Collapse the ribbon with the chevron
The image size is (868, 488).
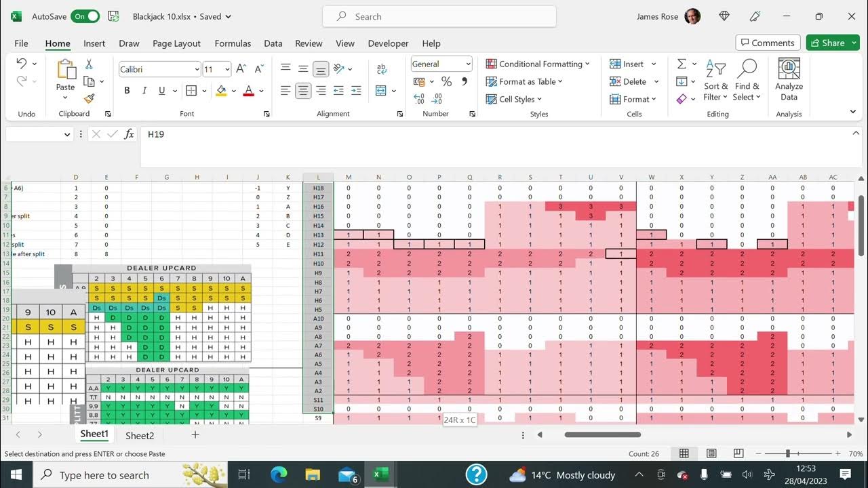(852, 112)
